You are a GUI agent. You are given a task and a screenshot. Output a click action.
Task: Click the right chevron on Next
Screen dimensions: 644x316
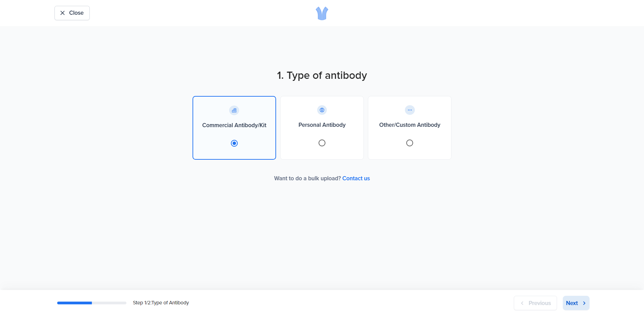[x=584, y=303]
